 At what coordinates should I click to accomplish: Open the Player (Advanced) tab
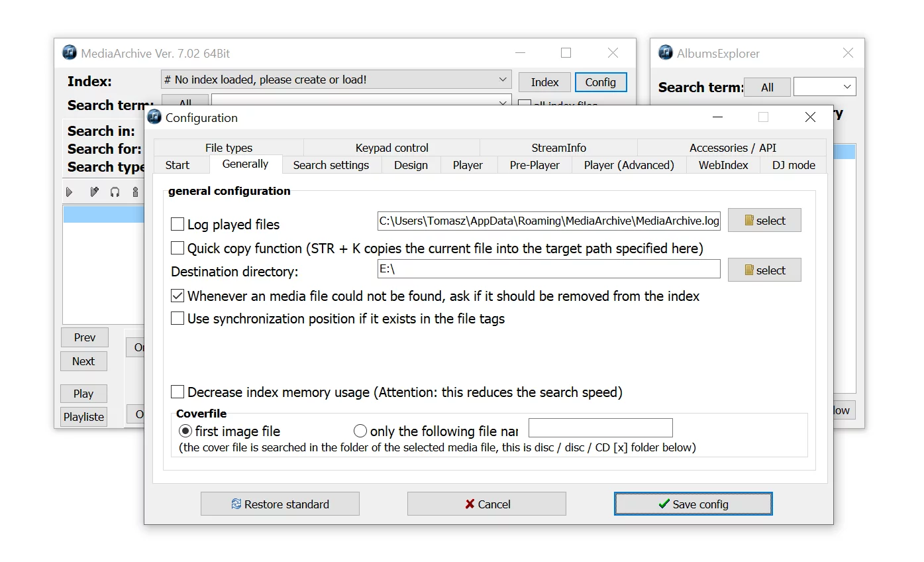629,165
